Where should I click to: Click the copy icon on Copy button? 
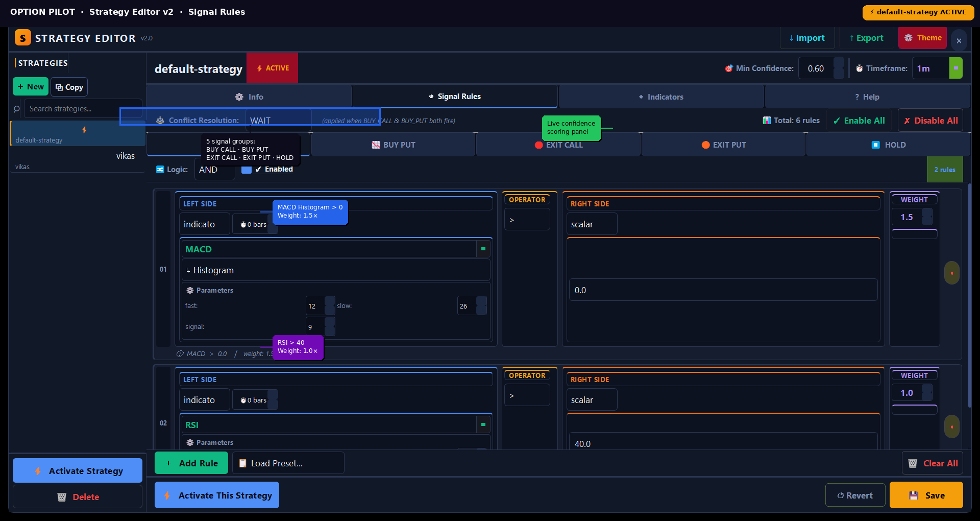[x=59, y=87]
